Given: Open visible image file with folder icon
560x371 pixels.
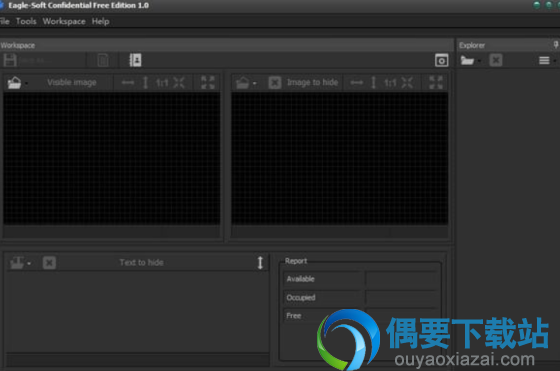Looking at the screenshot, I should tap(14, 82).
